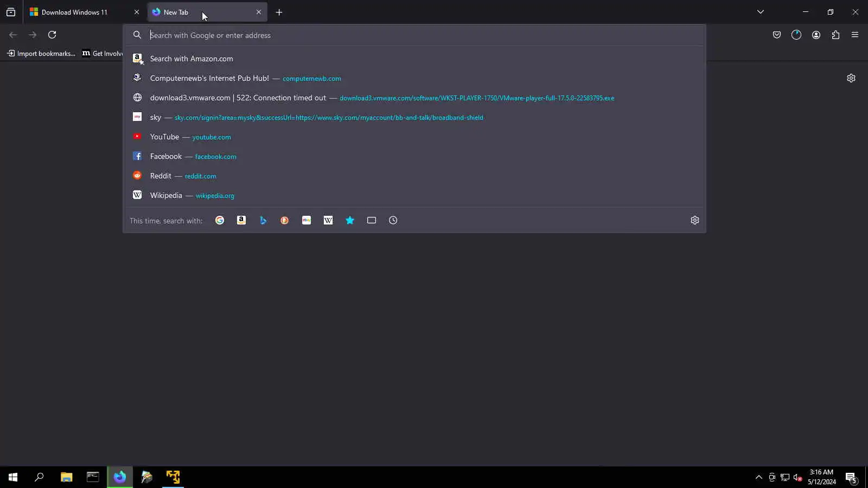
Task: Open the Reddit suggestion
Action: pos(414,176)
